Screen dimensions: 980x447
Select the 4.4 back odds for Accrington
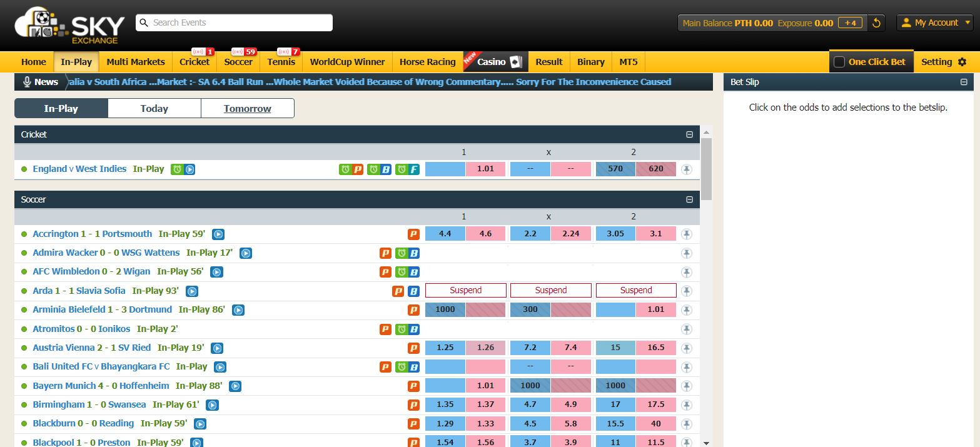point(445,234)
